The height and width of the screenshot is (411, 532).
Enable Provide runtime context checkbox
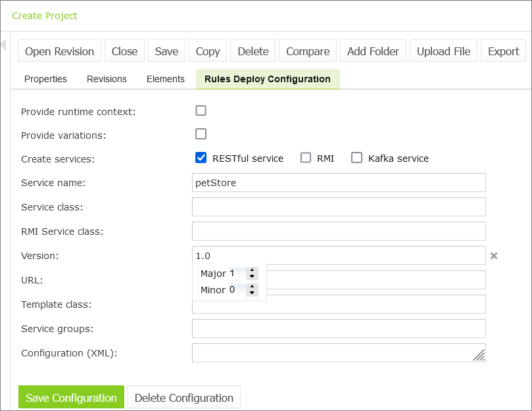(x=201, y=110)
